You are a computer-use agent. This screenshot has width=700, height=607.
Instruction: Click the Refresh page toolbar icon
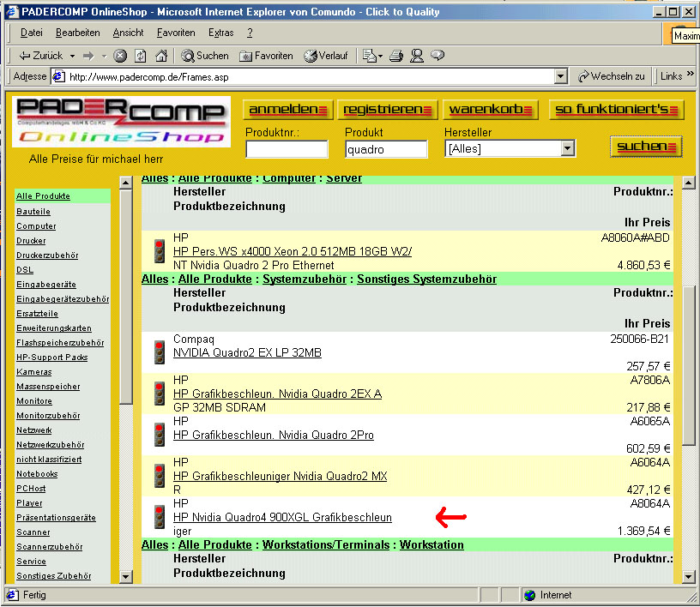coord(141,56)
